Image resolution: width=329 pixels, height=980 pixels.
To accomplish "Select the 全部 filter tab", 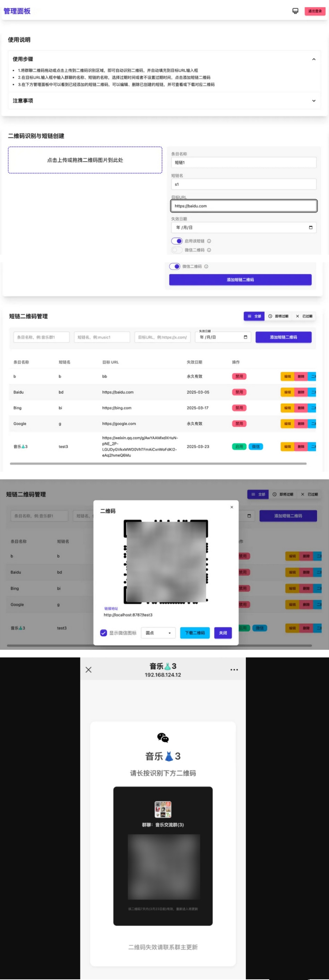I will pyautogui.click(x=254, y=316).
